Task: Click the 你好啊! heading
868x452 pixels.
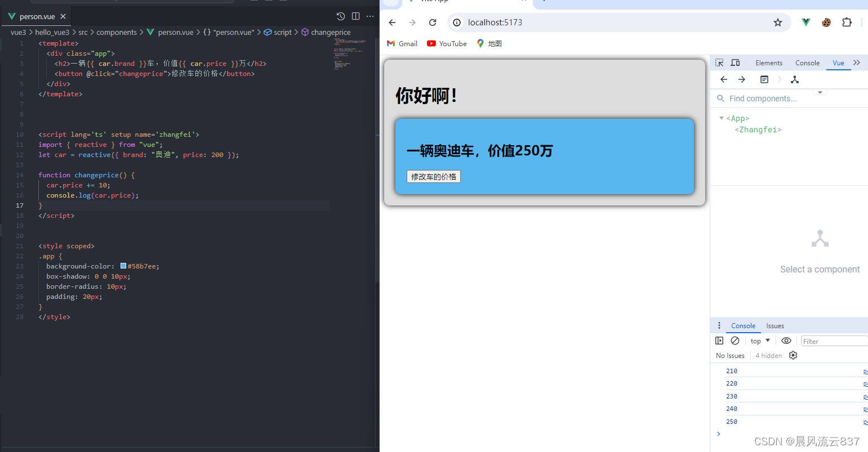Action: (x=426, y=96)
